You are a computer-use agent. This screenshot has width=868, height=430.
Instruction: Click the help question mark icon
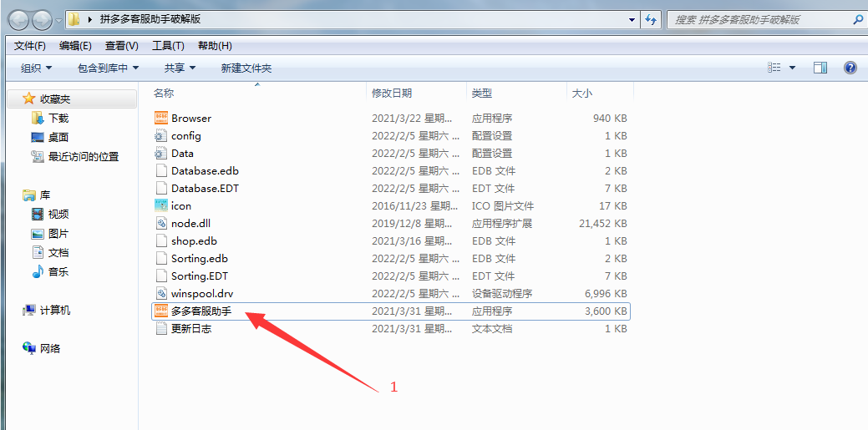pos(850,68)
